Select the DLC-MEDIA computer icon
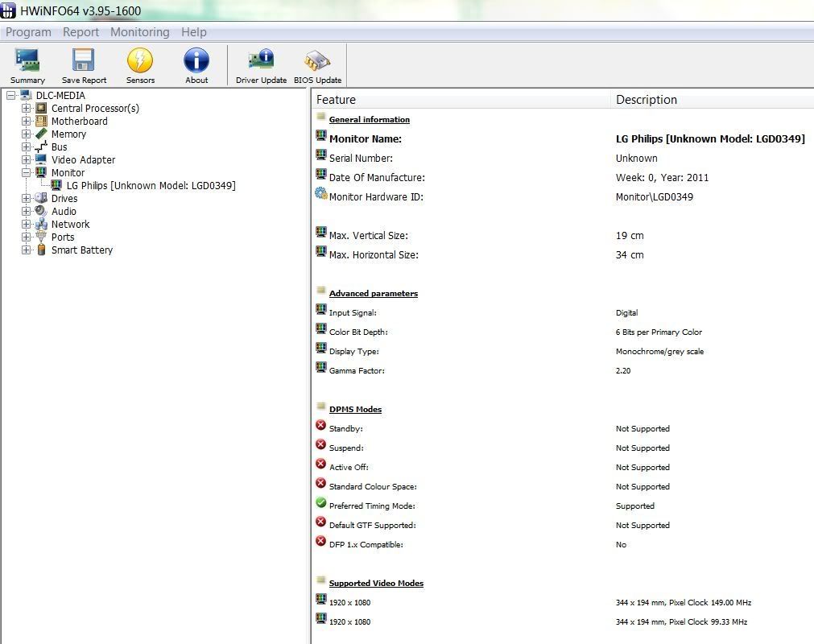The image size is (814, 644). [26, 95]
